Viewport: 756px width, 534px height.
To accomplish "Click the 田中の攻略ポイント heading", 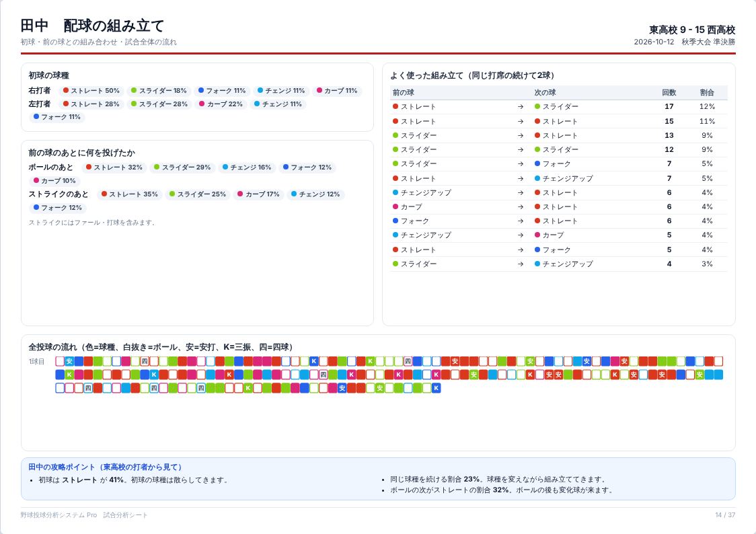I will 105,467.
